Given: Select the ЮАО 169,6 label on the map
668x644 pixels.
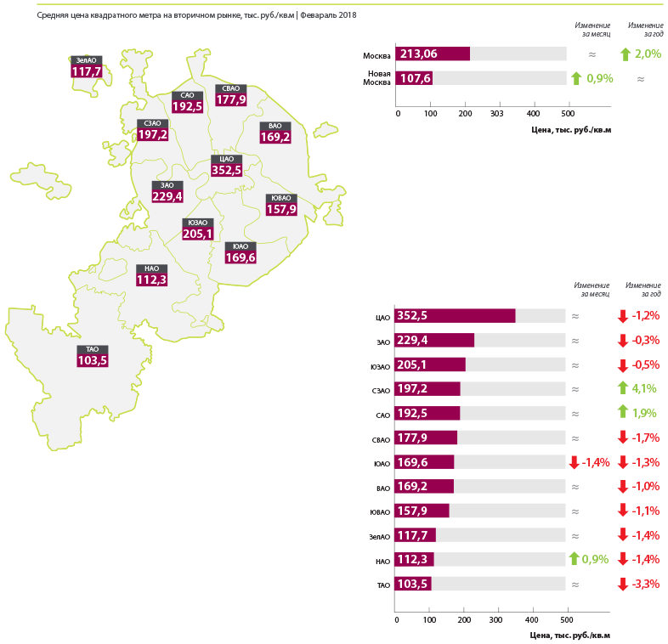Looking at the screenshot, I should point(241,253).
